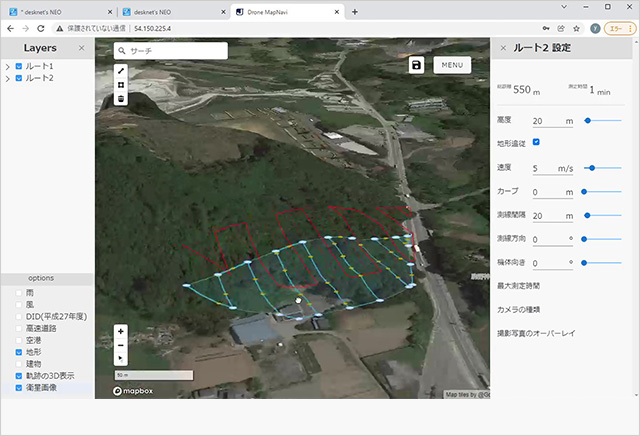Close the ルート2 設定 panel
The image size is (640, 436).
[502, 48]
